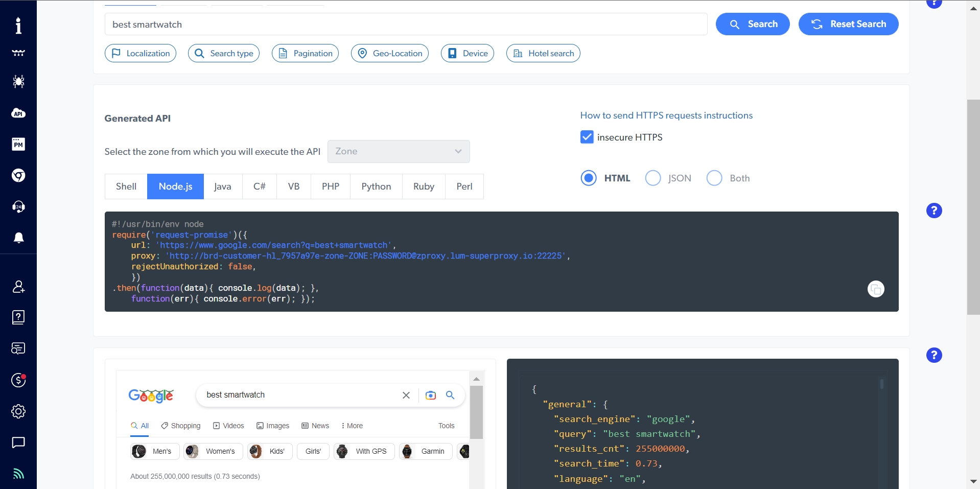Copy the Node.js code snippet
980x489 pixels.
pos(875,289)
